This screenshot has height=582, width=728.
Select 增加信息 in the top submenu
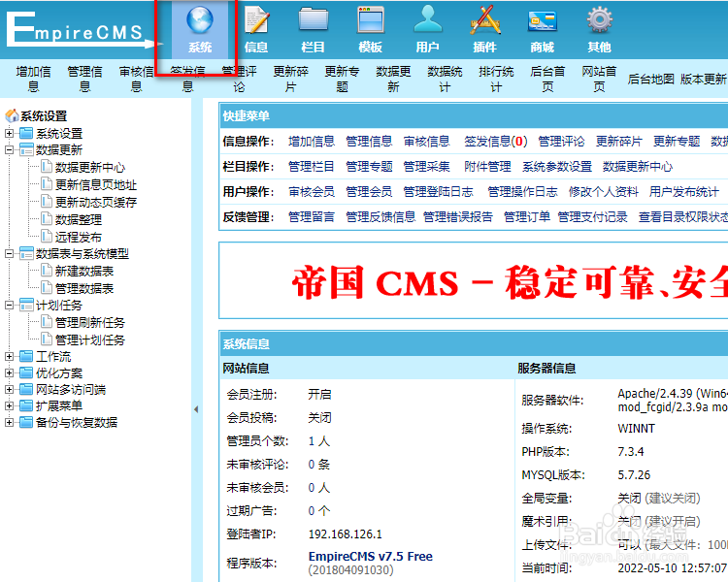point(33,79)
